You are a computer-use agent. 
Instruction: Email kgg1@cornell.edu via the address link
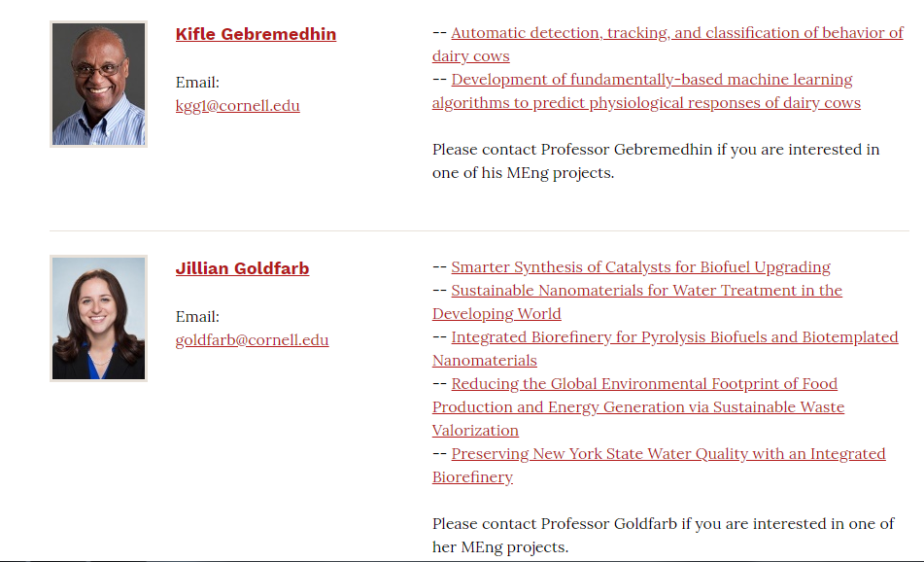[237, 105]
